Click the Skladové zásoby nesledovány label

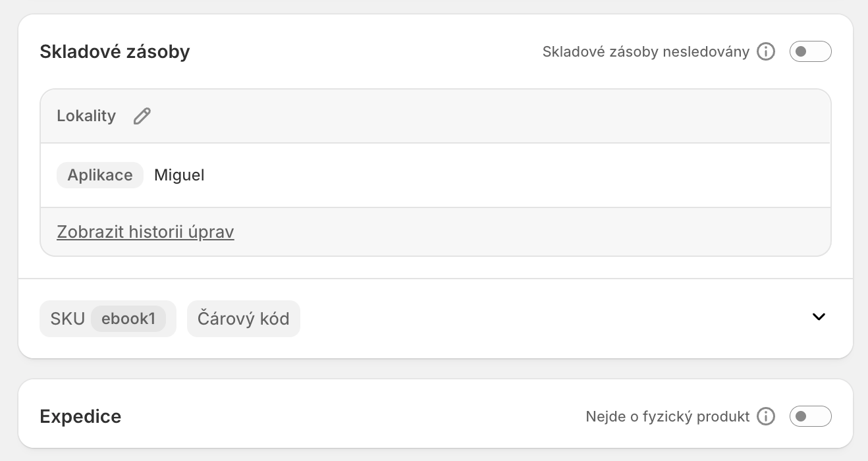[x=645, y=51]
